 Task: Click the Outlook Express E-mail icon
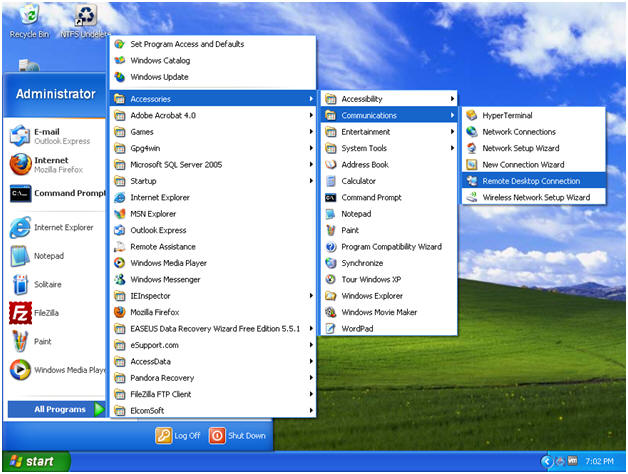20,136
